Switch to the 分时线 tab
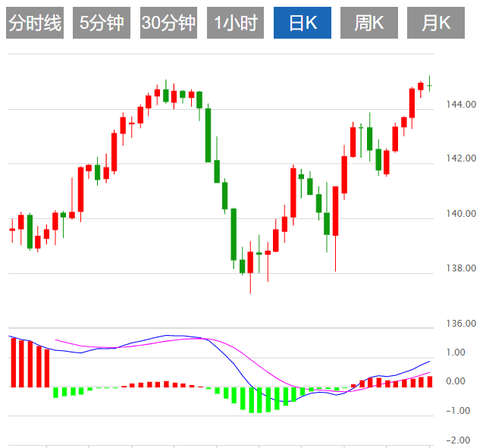The height and width of the screenshot is (448, 486). 34,23
